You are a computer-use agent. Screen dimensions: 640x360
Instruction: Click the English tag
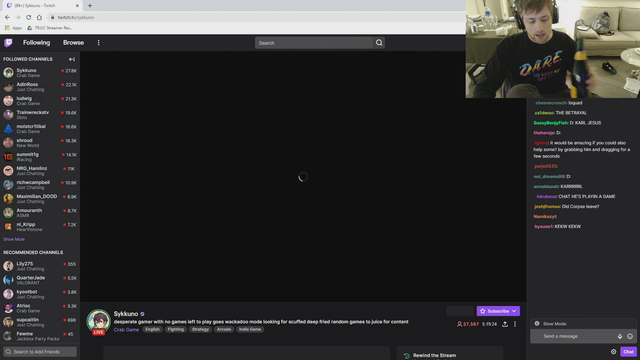152,329
